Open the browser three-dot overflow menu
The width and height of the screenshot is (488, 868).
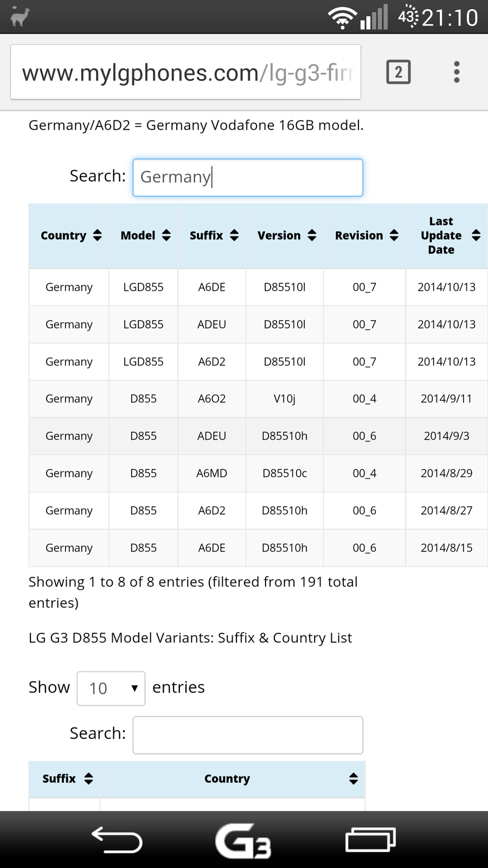(x=457, y=72)
